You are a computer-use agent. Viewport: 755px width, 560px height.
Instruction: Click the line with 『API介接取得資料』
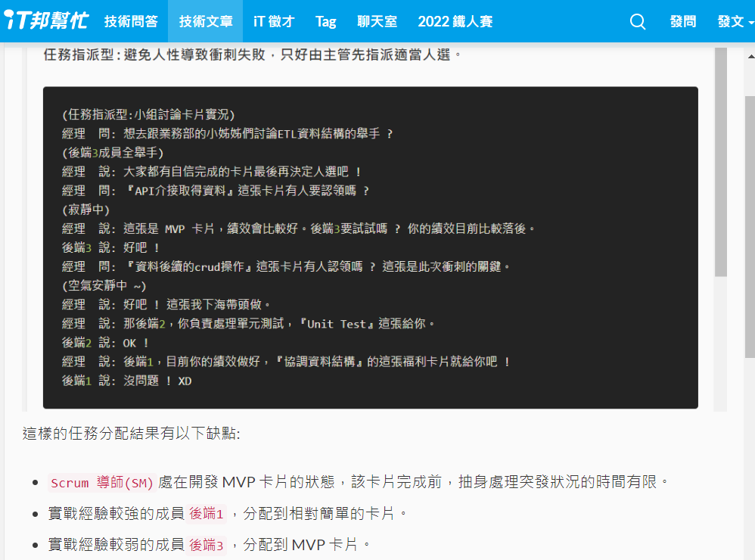tap(216, 191)
